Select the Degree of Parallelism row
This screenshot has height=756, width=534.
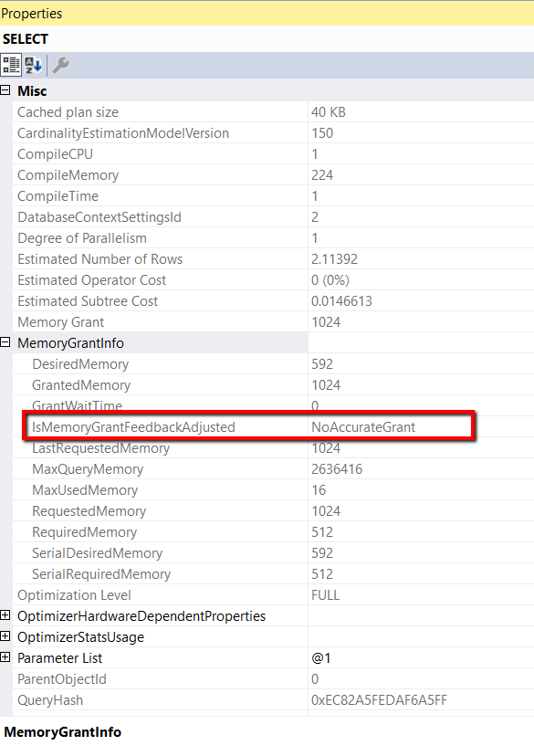click(273, 238)
